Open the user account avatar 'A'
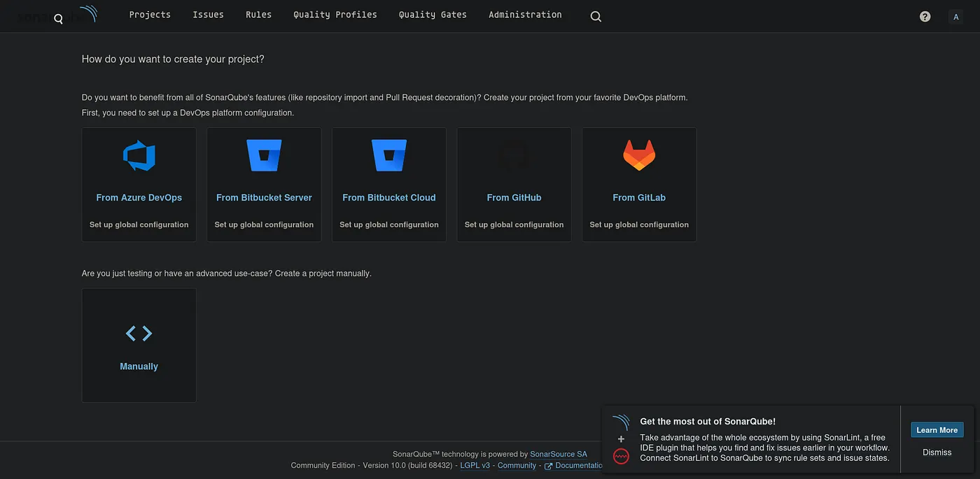 point(956,17)
